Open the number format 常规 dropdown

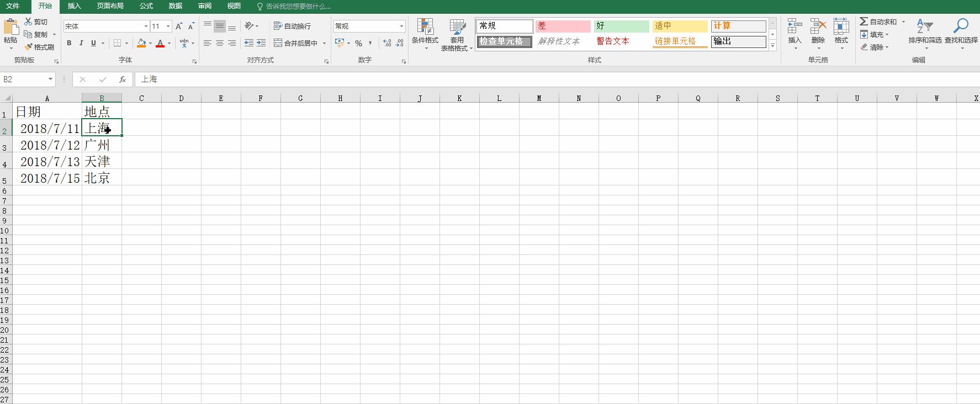coord(401,26)
